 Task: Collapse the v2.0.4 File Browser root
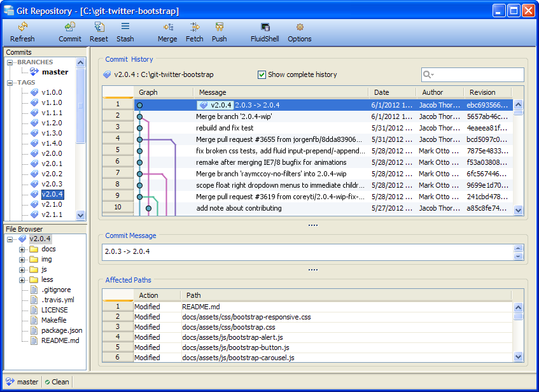(x=10, y=239)
